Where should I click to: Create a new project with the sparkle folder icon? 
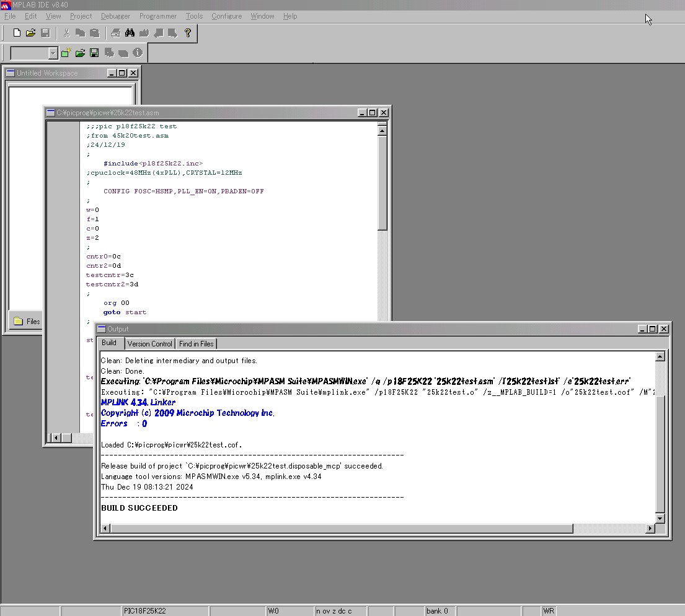66,53
